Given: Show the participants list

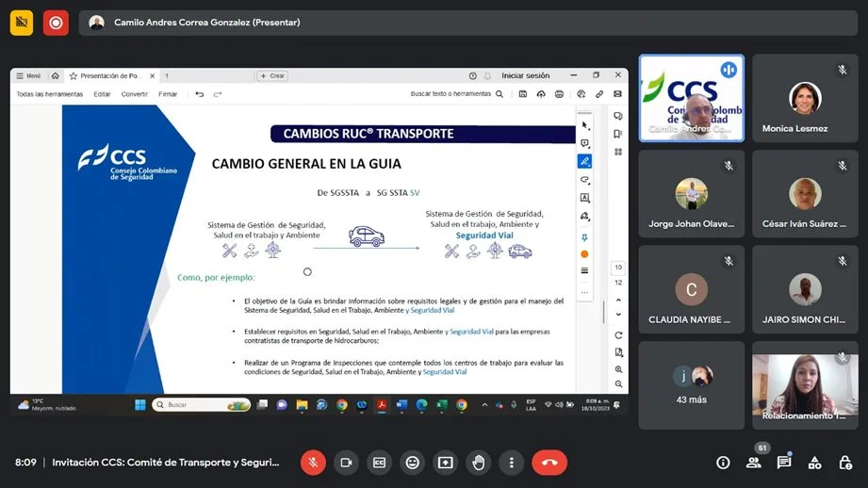Looking at the screenshot, I should tap(753, 463).
